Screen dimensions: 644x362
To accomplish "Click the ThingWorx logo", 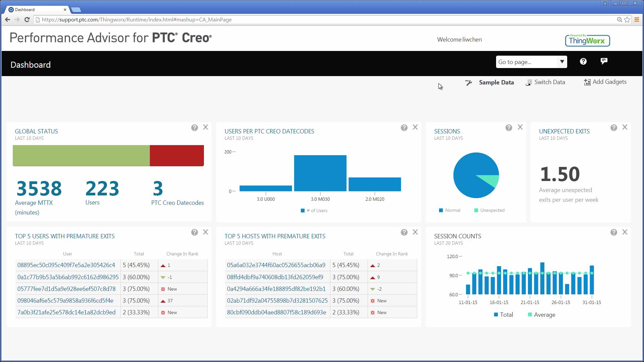I will (x=587, y=40).
